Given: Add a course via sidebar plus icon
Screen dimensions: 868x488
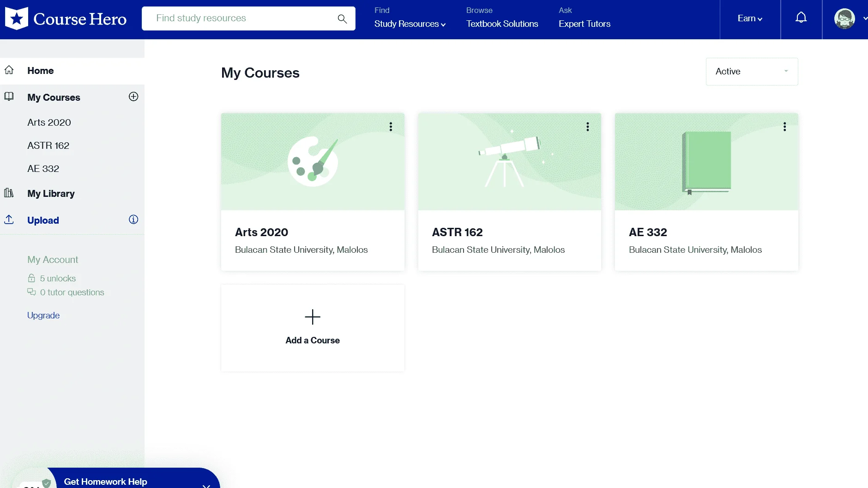Looking at the screenshot, I should 133,97.
